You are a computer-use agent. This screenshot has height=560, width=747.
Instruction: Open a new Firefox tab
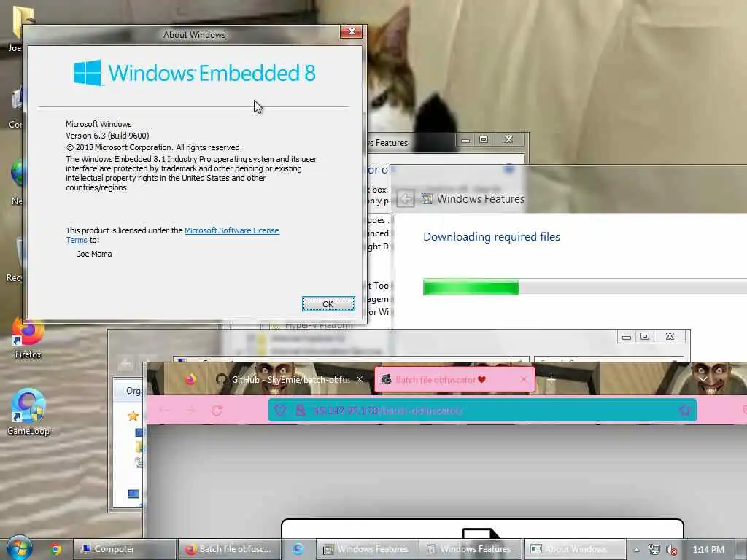click(551, 379)
